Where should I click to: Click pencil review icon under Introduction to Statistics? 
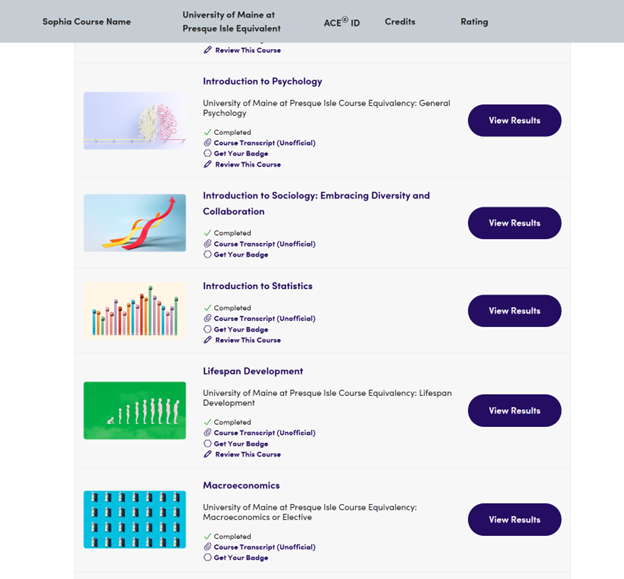click(x=208, y=340)
